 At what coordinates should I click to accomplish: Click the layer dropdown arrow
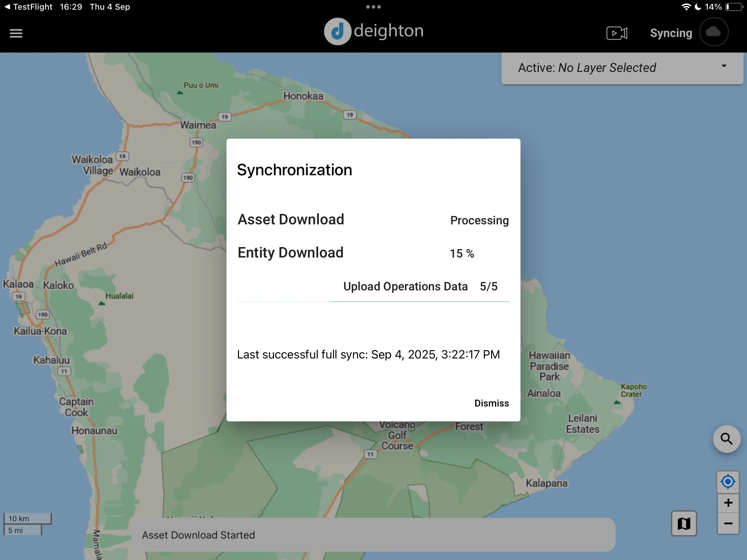click(724, 66)
